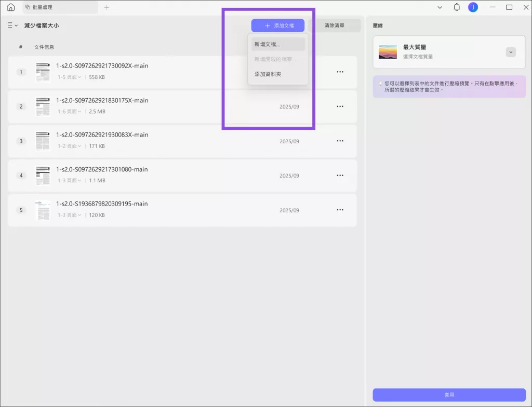This screenshot has width=532, height=407.
Task: Click the list menu icon beside 減少檔案大小
Action: (8, 25)
